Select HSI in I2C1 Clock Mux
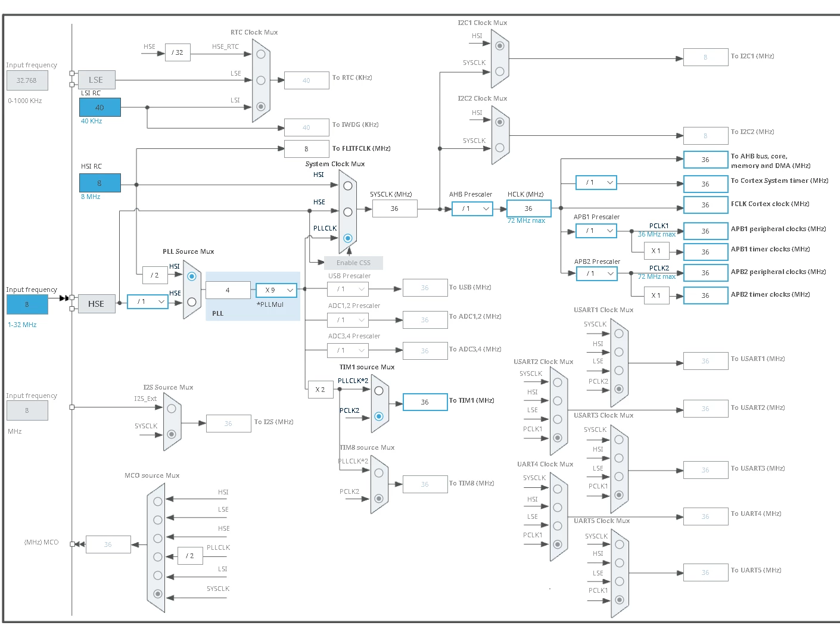 click(500, 46)
